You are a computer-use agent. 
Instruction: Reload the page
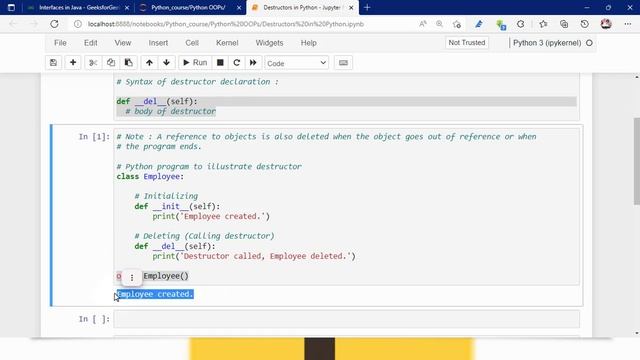click(54, 24)
